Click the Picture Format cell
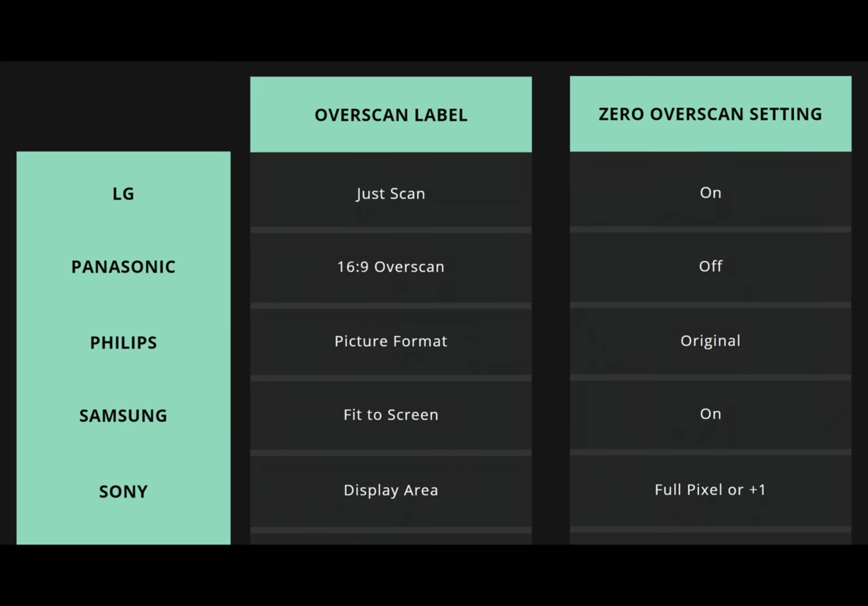Screen dimensions: 868x606 pos(390,341)
